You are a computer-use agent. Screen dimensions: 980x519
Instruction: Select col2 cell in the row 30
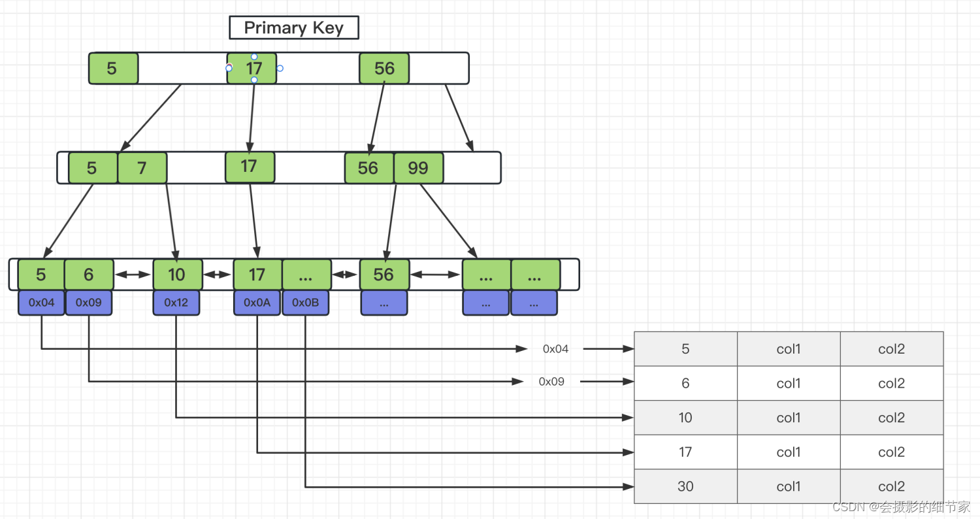[x=892, y=486]
